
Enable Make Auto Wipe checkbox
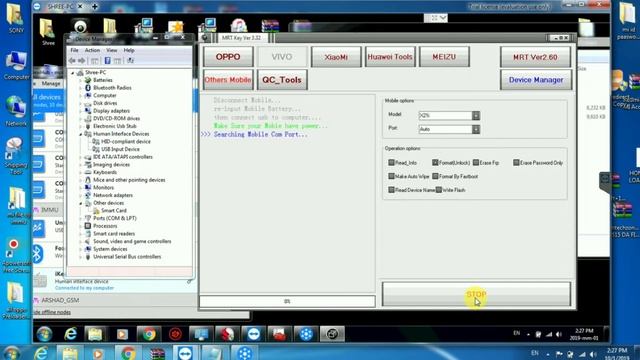click(391, 176)
